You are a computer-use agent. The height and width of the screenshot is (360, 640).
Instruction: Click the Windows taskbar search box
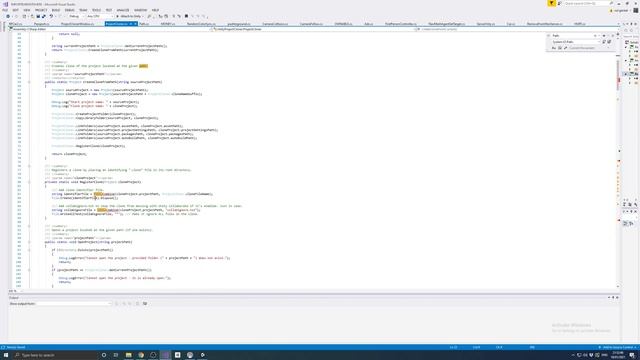pos(55,355)
